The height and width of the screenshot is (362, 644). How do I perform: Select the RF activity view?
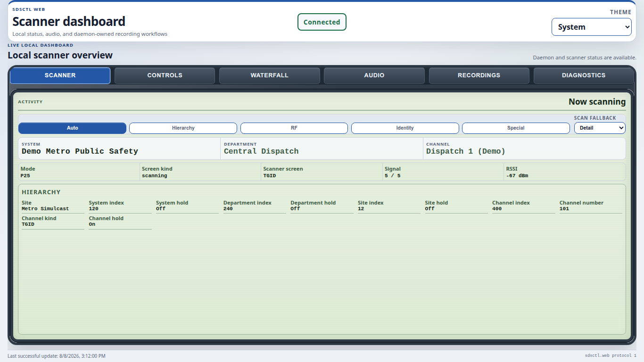(294, 128)
